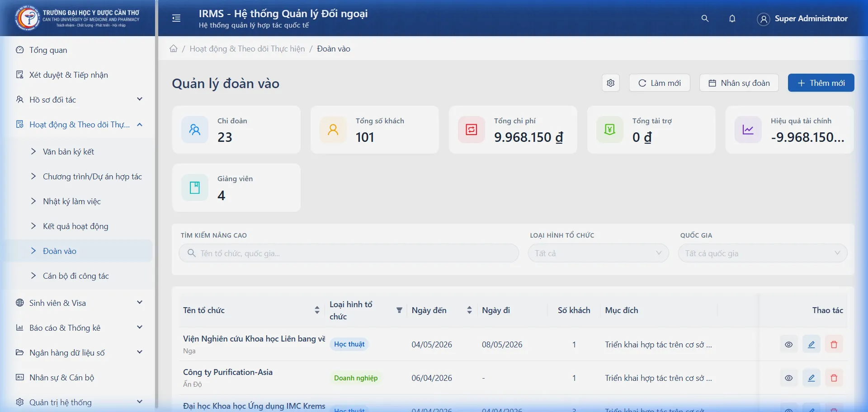The height and width of the screenshot is (412, 868).
Task: Sort by Ngày đến column
Action: [x=469, y=310]
